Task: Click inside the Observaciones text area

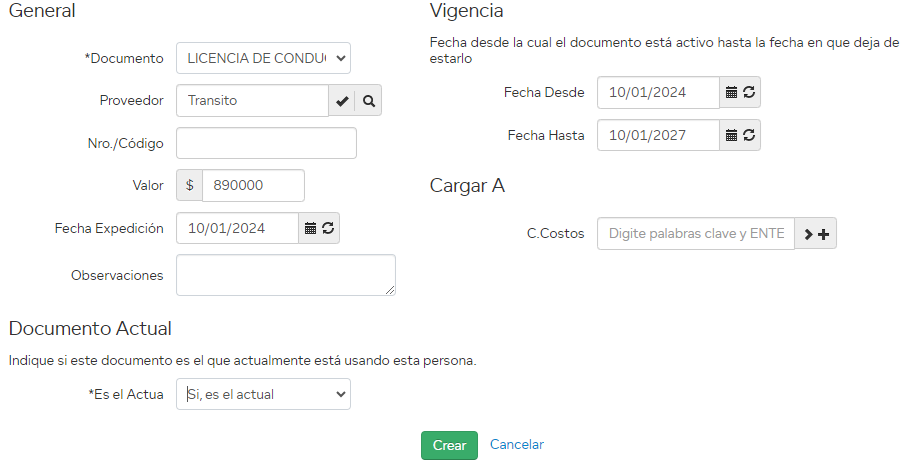Action: click(x=285, y=275)
